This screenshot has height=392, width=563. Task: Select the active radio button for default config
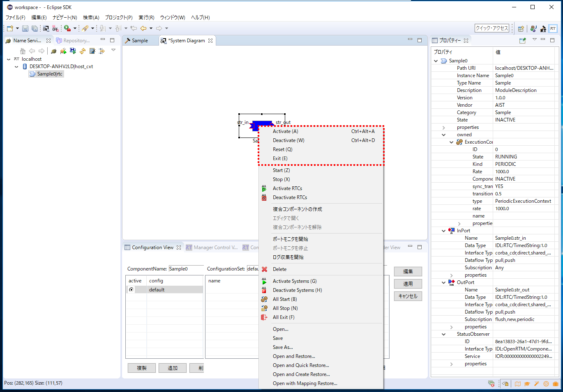pos(132,290)
